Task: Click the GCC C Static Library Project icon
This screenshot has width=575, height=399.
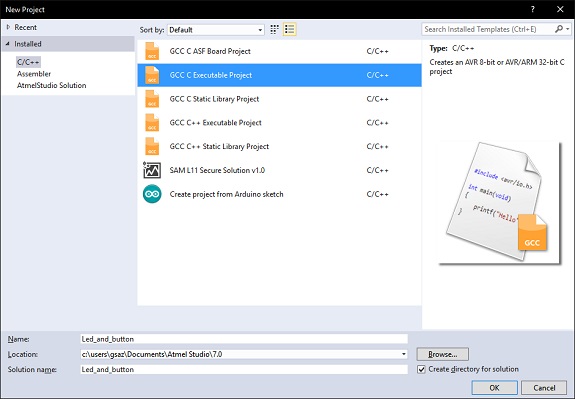Action: tap(152, 99)
